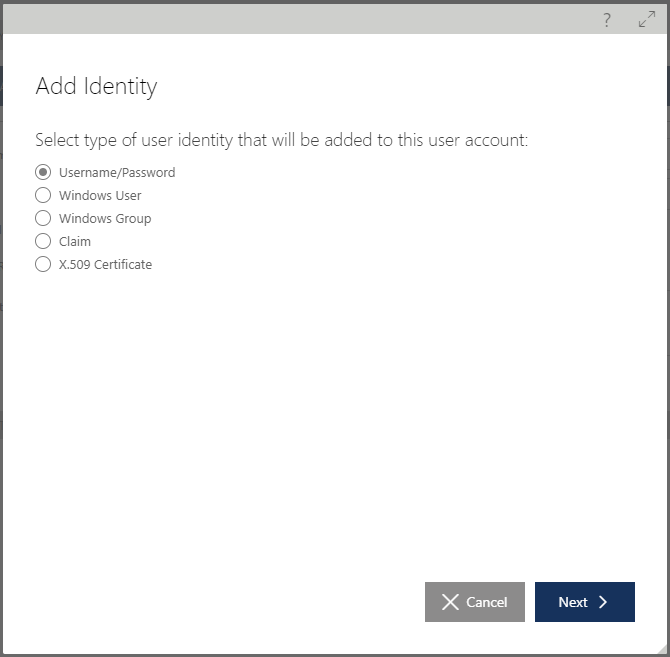
Task: Click the "Username/Password" label text
Action: [117, 173]
